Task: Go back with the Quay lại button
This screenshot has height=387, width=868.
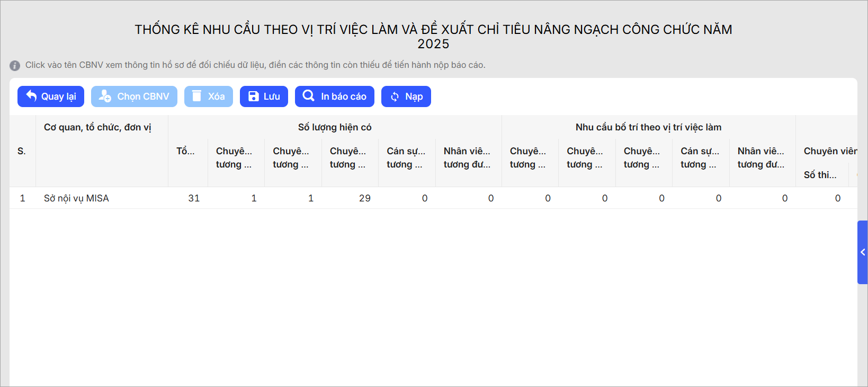Action: click(51, 96)
